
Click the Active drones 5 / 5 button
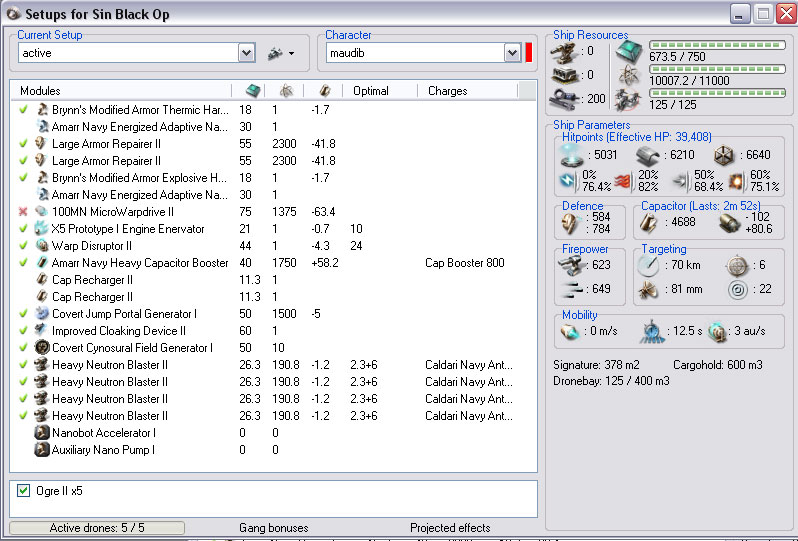point(97,527)
